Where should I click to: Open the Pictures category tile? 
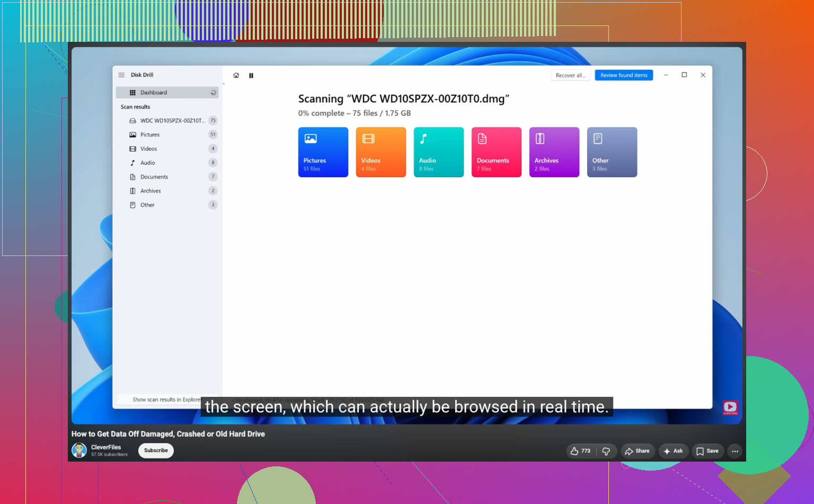pyautogui.click(x=323, y=152)
